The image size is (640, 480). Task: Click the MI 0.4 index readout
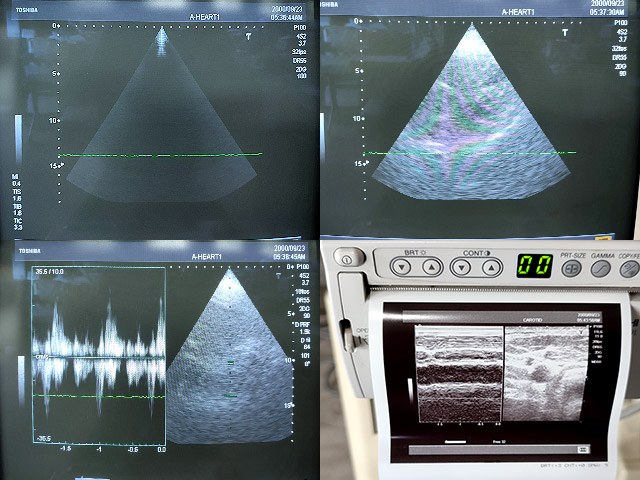16,180
